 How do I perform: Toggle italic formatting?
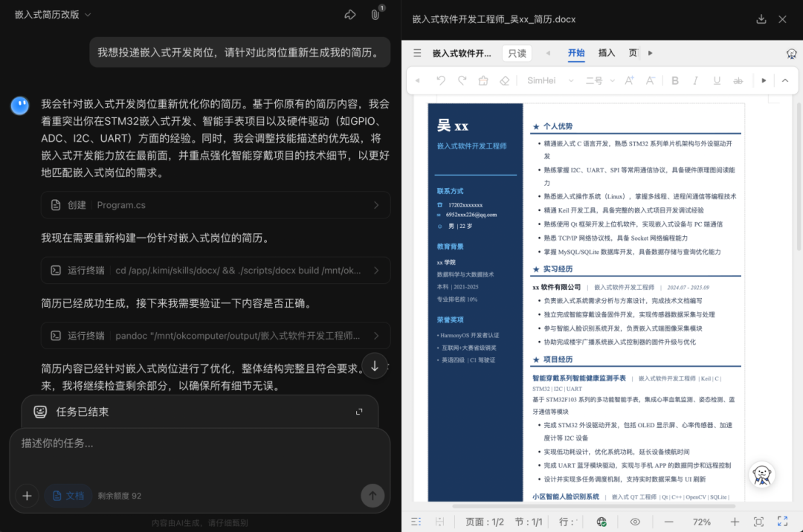tap(695, 80)
